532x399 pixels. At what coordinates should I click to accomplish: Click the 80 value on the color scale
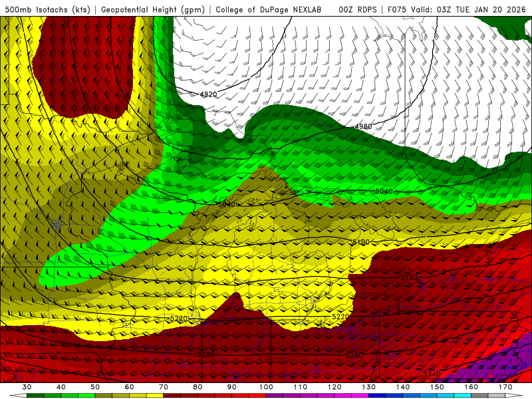198,387
